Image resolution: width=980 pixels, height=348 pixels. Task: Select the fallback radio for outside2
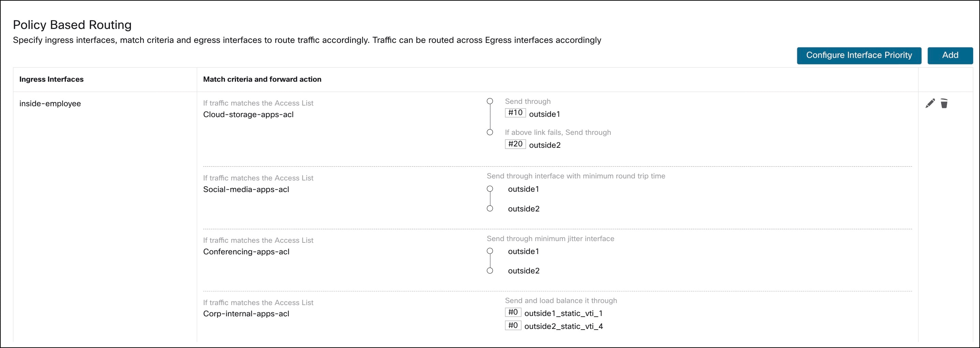click(x=490, y=132)
